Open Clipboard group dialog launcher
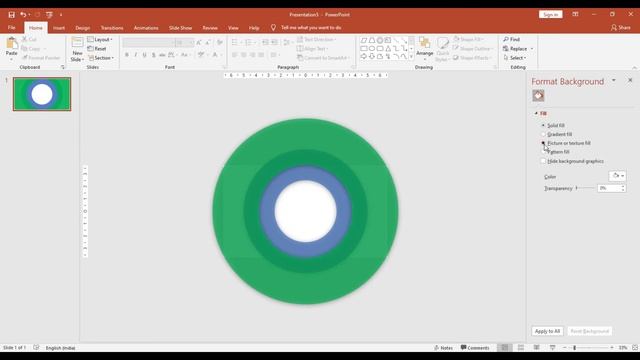 click(63, 67)
